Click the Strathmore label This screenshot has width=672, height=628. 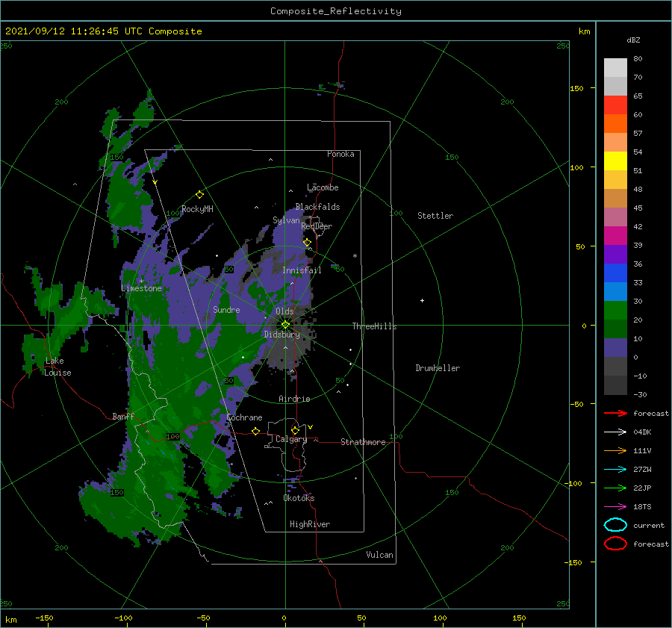[363, 442]
